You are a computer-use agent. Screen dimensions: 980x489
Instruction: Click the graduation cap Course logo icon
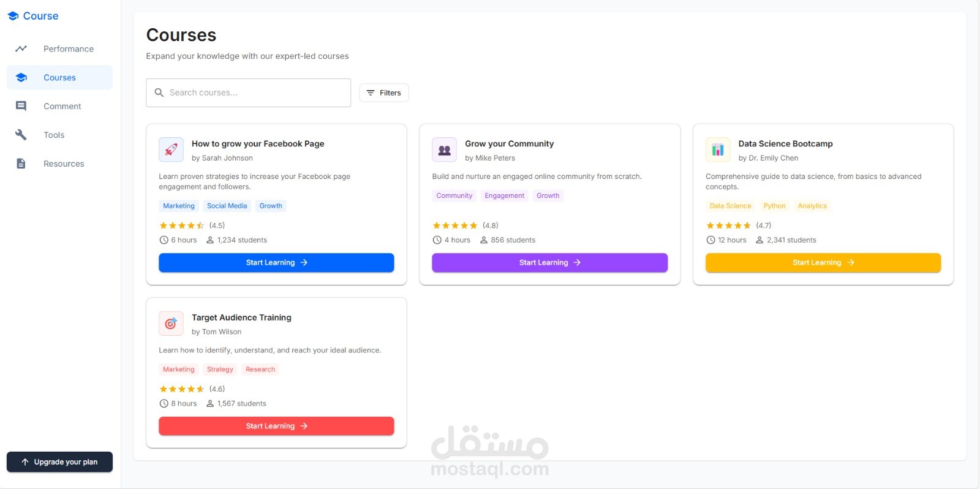(13, 16)
